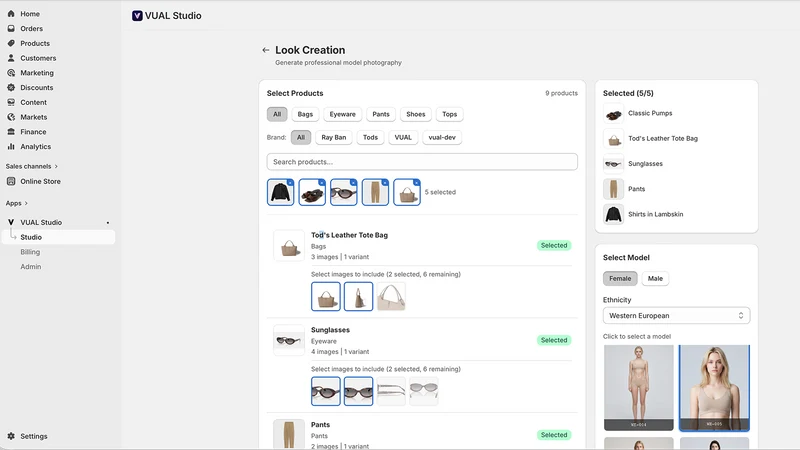Click the Content icon in sidebar
The image size is (800, 450).
11,102
